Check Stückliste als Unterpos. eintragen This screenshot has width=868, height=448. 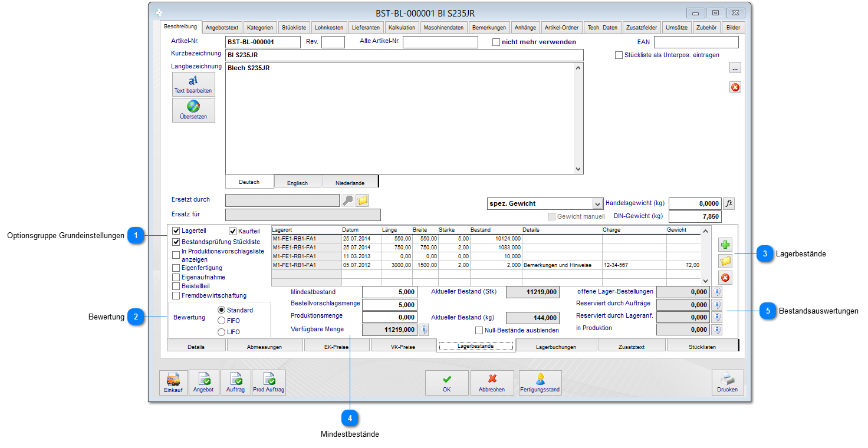(x=619, y=55)
